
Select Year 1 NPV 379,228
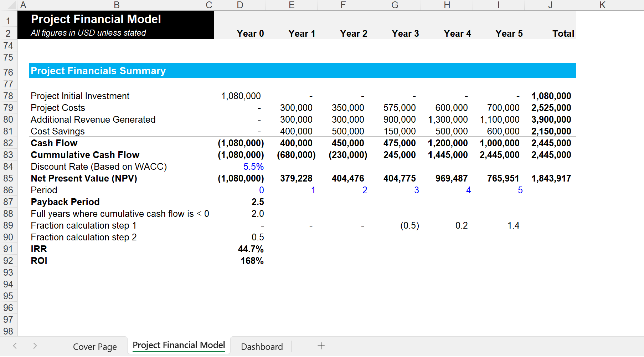[x=296, y=178]
